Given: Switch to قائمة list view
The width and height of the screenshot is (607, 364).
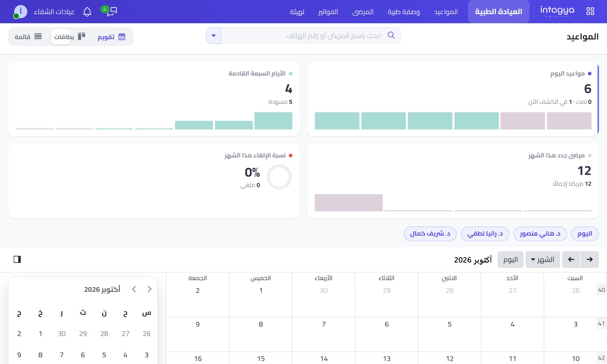Looking at the screenshot, I should [x=28, y=37].
